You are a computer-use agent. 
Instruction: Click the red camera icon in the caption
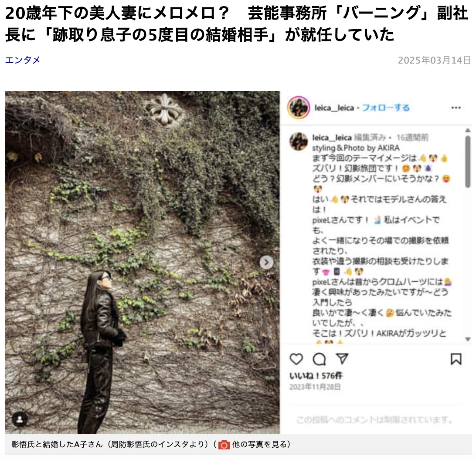coord(224,445)
